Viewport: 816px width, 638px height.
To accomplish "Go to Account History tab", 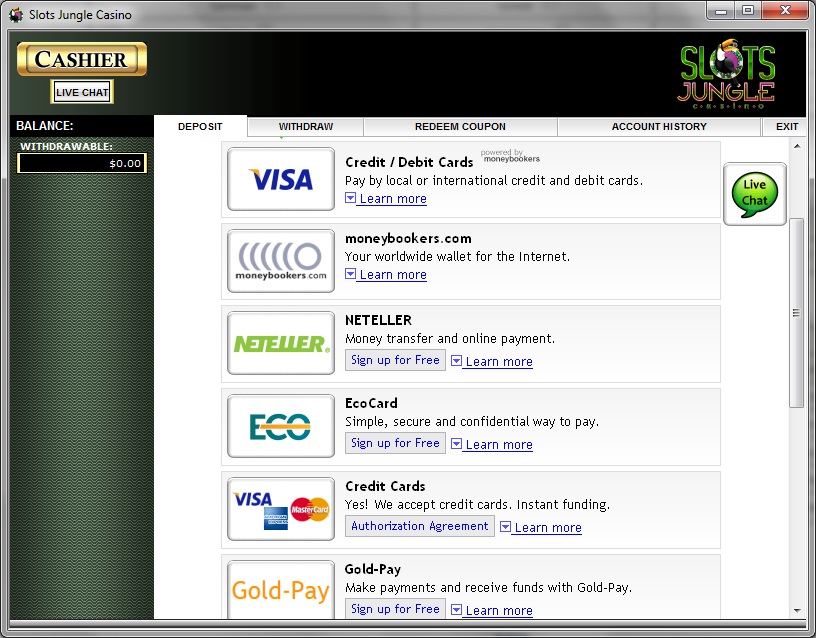I will pos(659,127).
